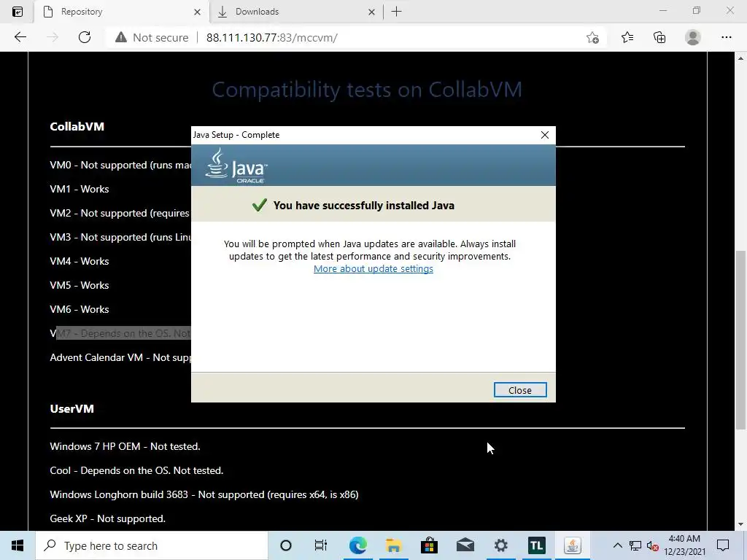
Task: Click the Java Oracle logo
Action: 236,166
